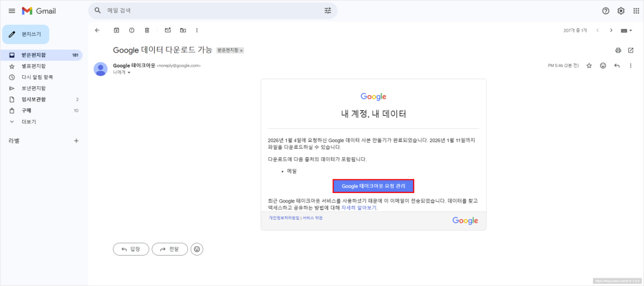Archive this email

[117, 30]
